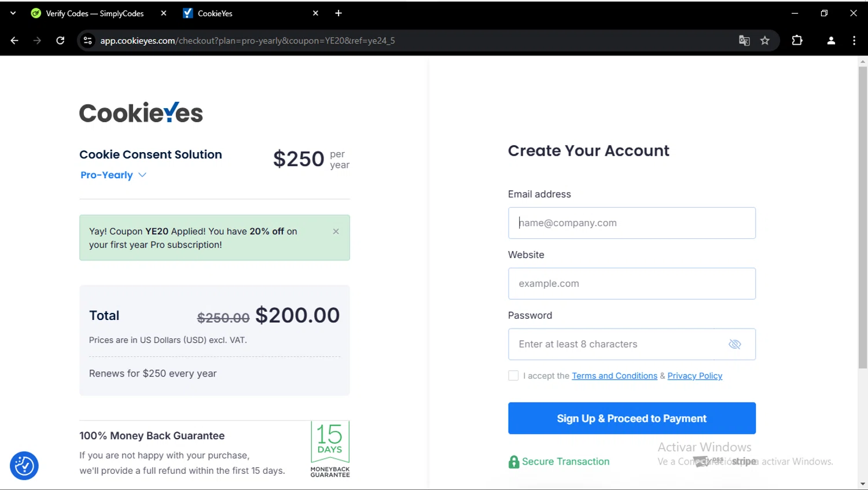Toggle password visibility eye icon
868x490 pixels.
point(735,344)
